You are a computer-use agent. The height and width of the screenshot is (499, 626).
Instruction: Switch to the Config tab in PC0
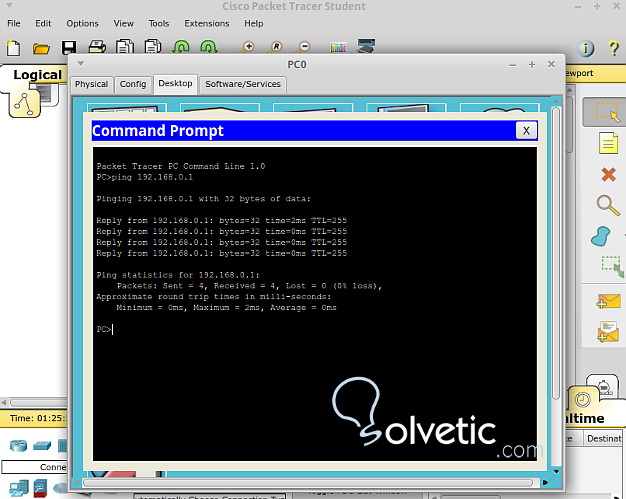[133, 84]
